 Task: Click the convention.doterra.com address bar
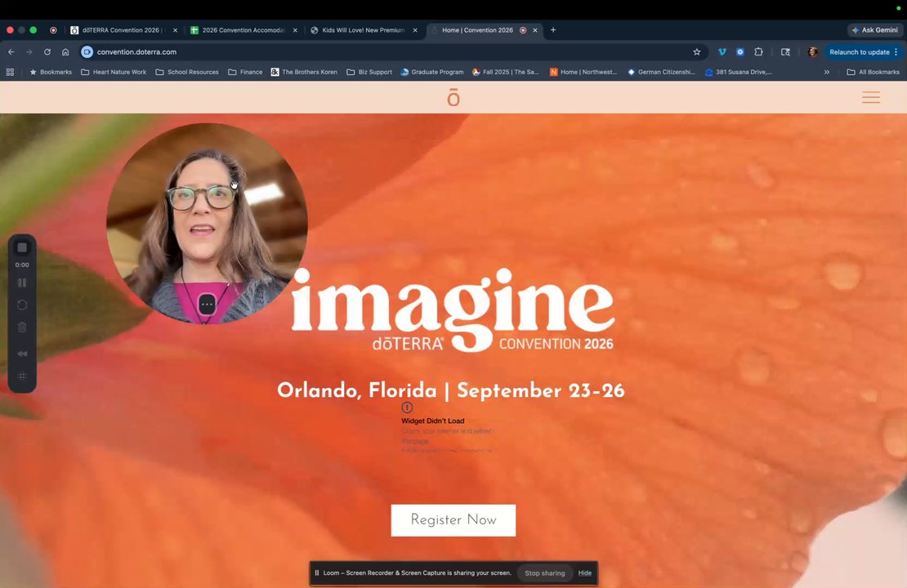tap(393, 52)
